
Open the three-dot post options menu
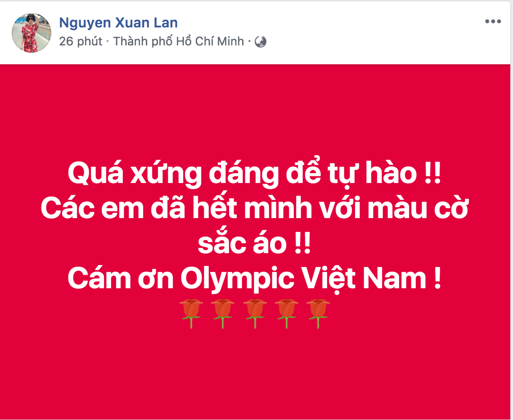point(493,22)
